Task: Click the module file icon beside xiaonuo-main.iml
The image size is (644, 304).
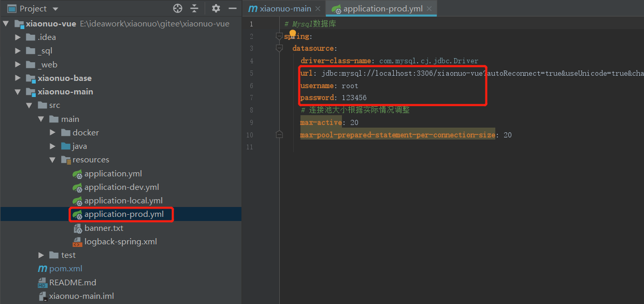Action: 42,296
